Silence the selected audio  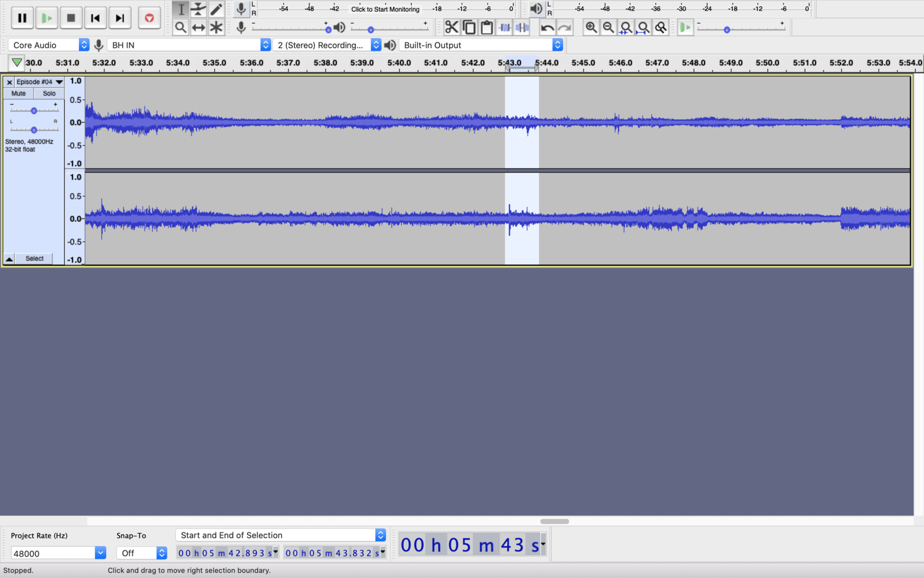[522, 27]
